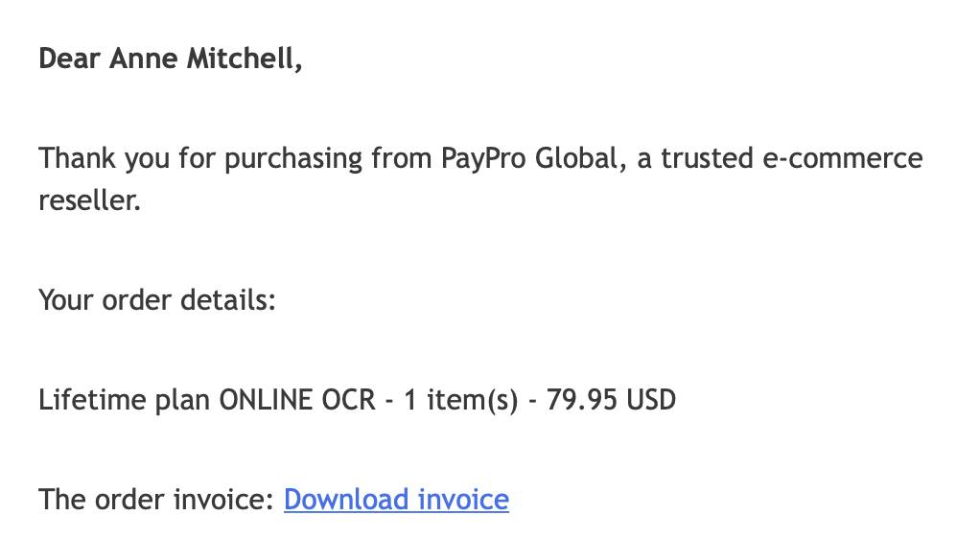Click the word 'e-commerce' in the message

point(842,158)
